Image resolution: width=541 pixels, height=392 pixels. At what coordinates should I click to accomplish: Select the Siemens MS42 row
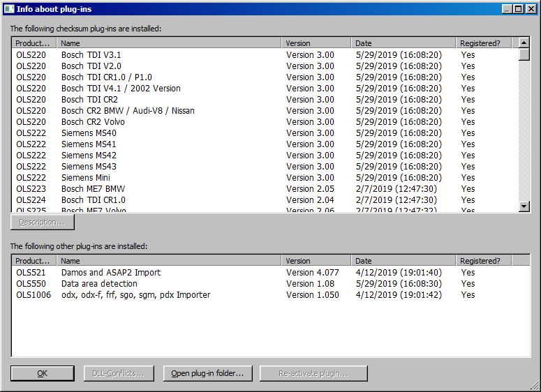(x=265, y=155)
